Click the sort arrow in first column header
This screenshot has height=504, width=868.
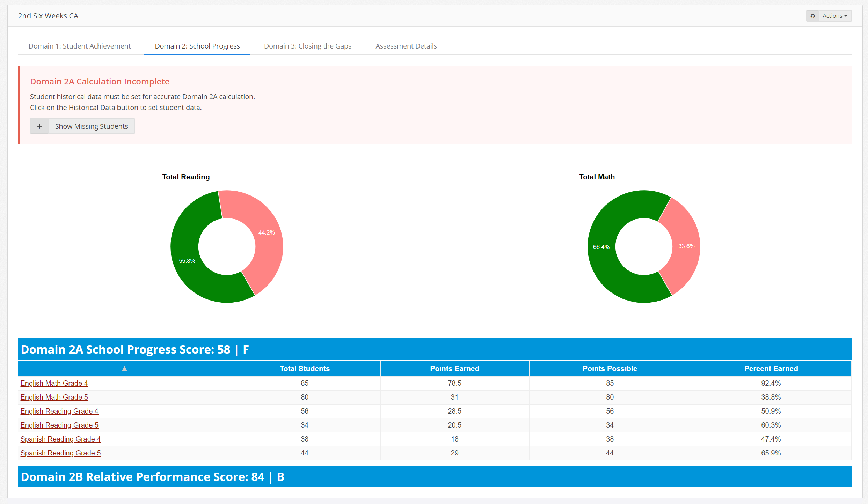(124, 369)
